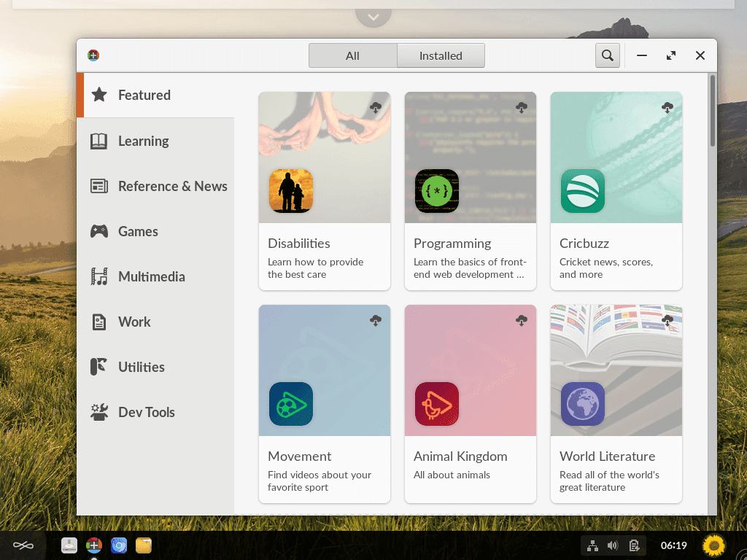Screen dimensions: 747x560
Task: Download Programming app via cloud icon
Action: point(522,108)
